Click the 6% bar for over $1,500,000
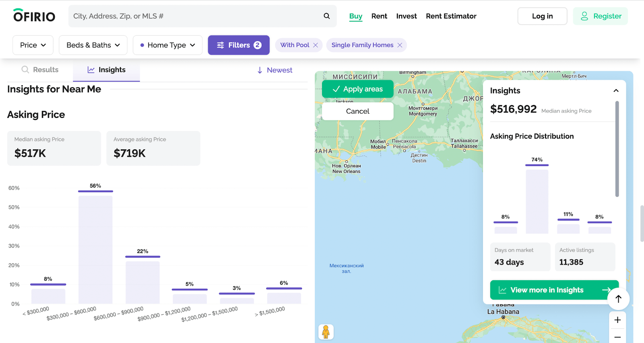 [x=284, y=298]
